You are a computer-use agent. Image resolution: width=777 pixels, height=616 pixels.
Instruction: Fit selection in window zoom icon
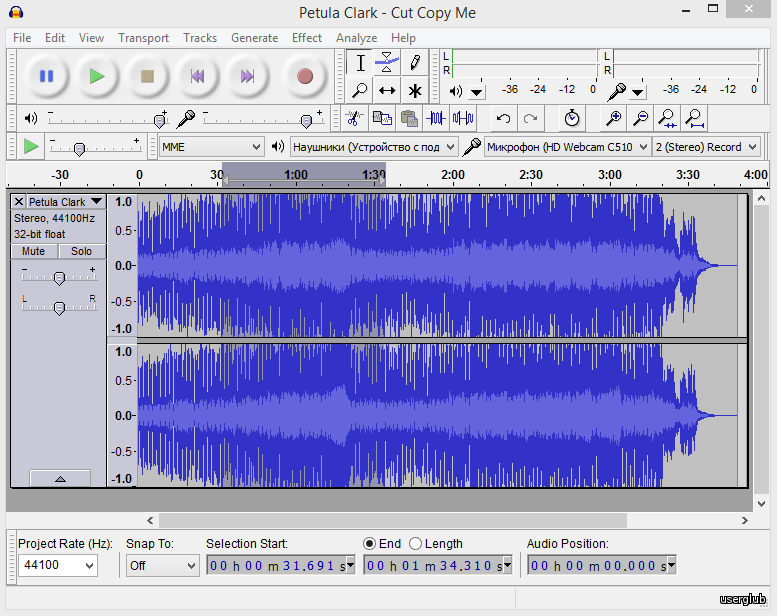point(667,118)
